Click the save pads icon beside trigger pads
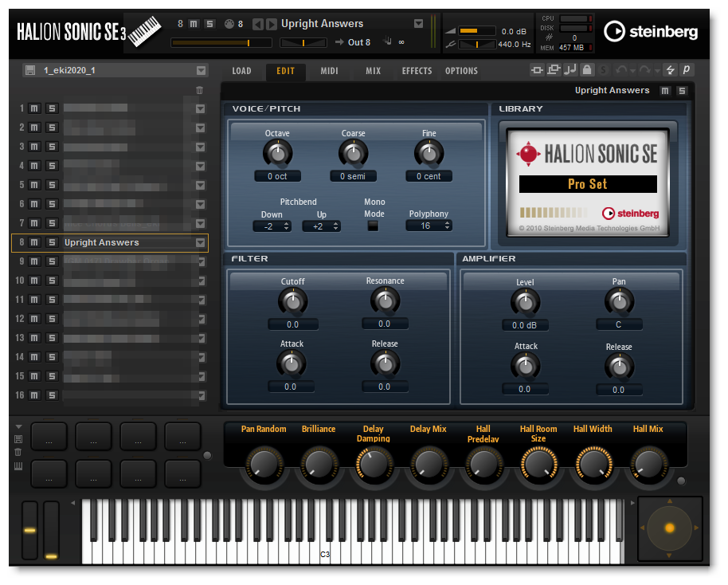 tap(18, 439)
